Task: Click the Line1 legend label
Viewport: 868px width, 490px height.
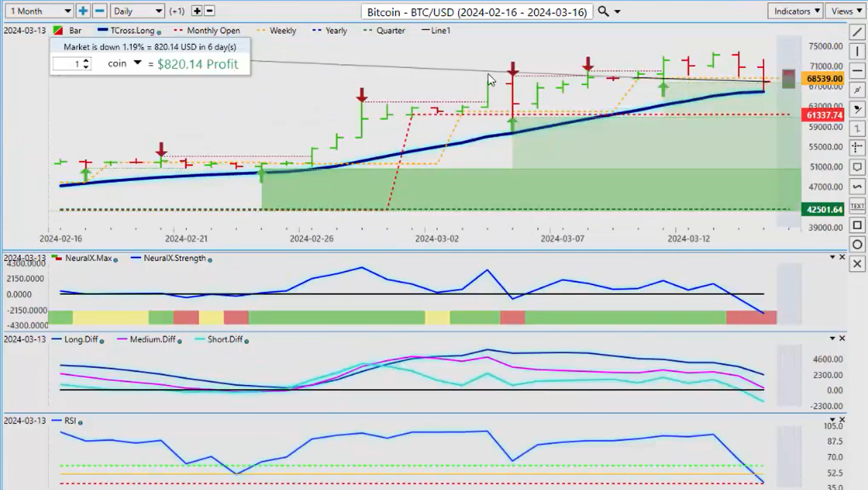Action: coord(440,30)
